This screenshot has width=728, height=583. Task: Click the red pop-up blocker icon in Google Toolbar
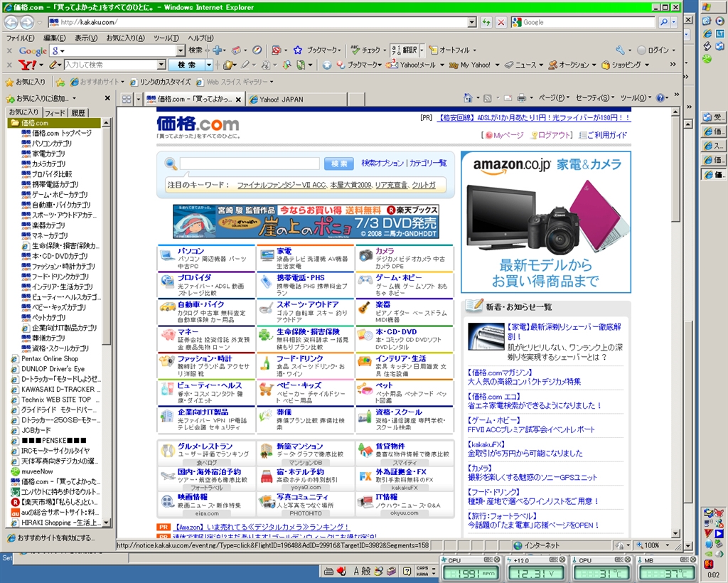coord(277,50)
